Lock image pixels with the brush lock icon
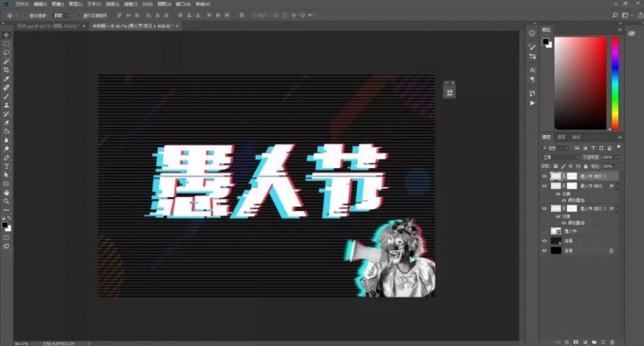 click(x=564, y=167)
